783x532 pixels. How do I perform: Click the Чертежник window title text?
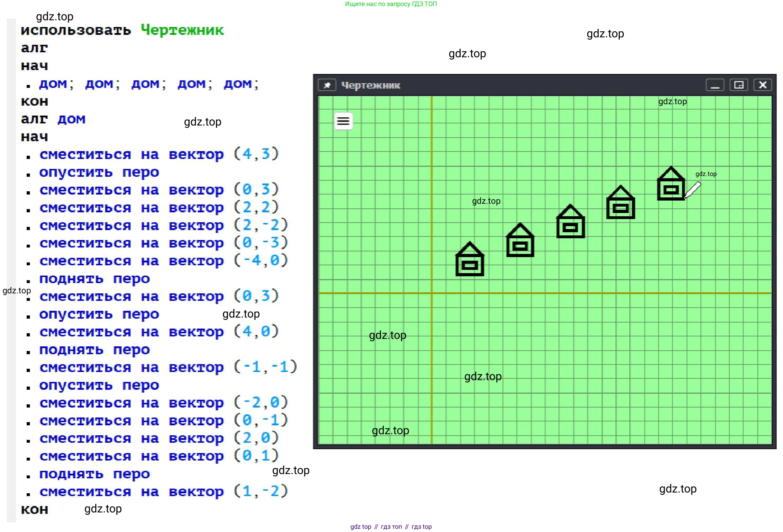371,85
